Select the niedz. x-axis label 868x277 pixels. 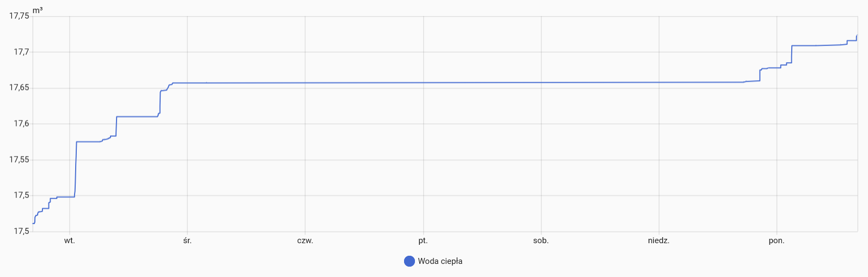pyautogui.click(x=659, y=240)
